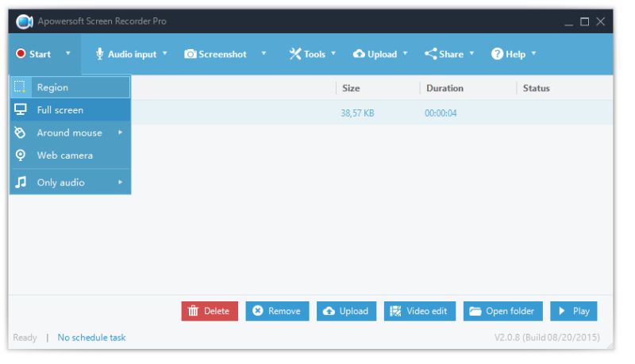Click the V2.0.8 build version text
Image resolution: width=635 pixels, height=364 pixels.
pos(547,337)
